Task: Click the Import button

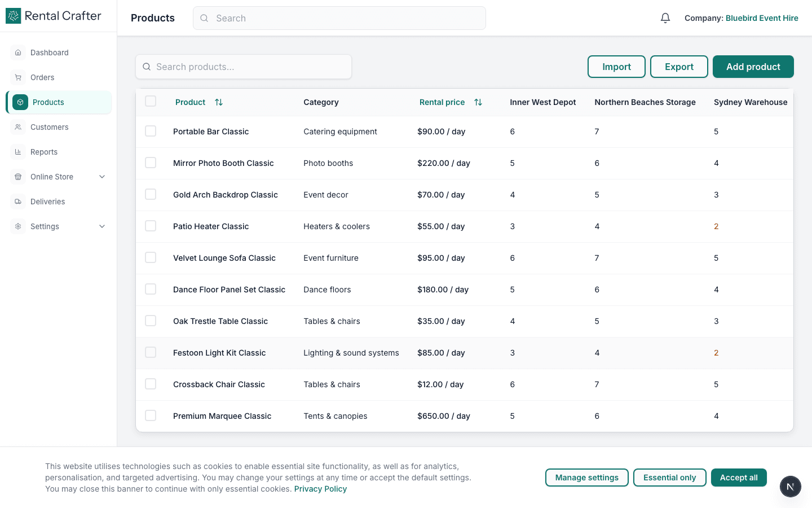Action: tap(616, 67)
